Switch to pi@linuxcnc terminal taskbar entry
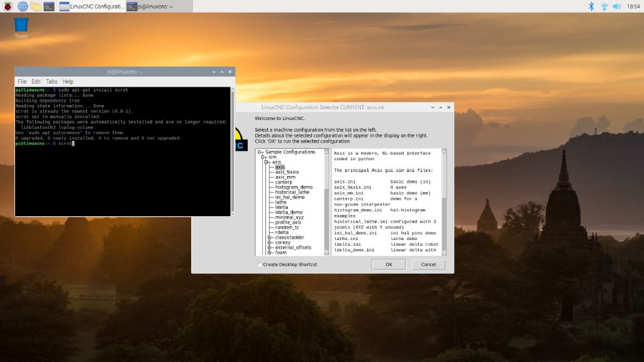 [159, 6]
